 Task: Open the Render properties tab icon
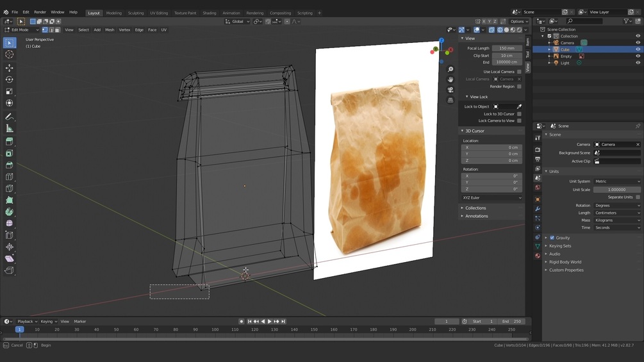tap(538, 150)
